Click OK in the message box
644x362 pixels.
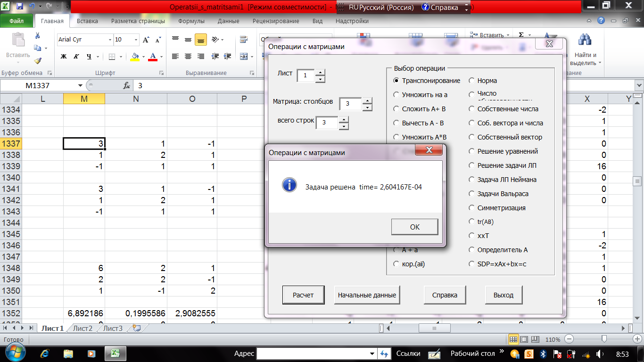point(414,227)
